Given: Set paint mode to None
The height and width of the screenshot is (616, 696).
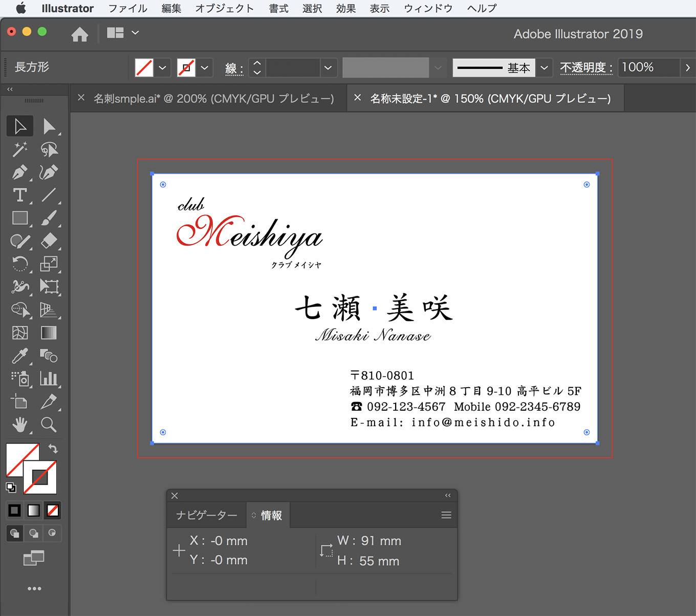Looking at the screenshot, I should pyautogui.click(x=53, y=511).
